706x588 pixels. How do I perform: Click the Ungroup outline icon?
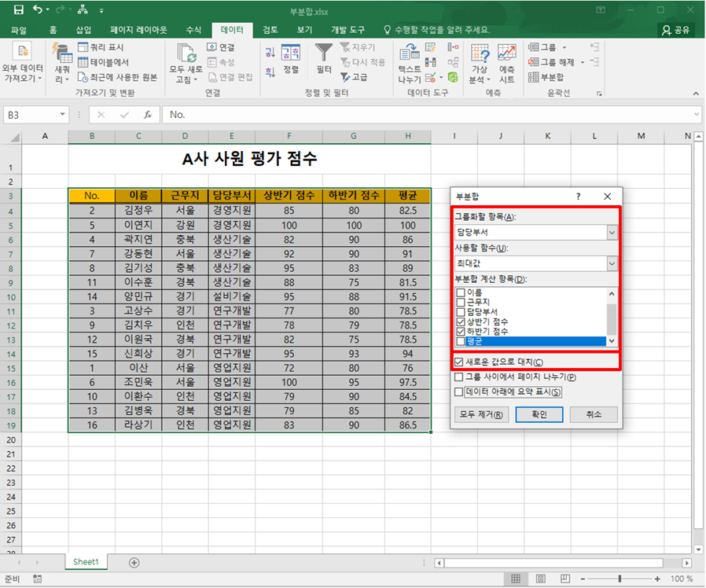tap(534, 61)
